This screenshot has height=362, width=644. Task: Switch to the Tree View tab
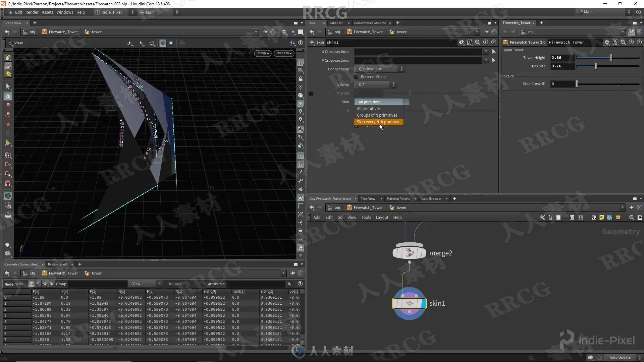click(368, 199)
